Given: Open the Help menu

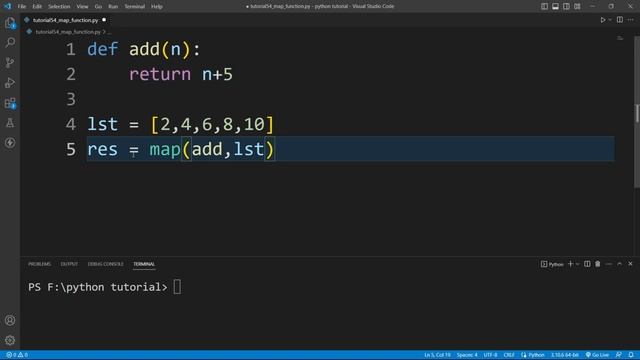Looking at the screenshot, I should coord(157,7).
